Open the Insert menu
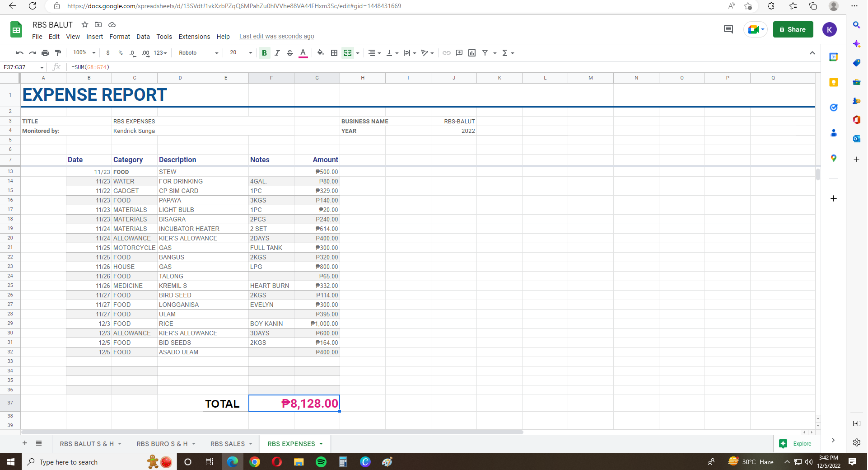 (x=94, y=37)
